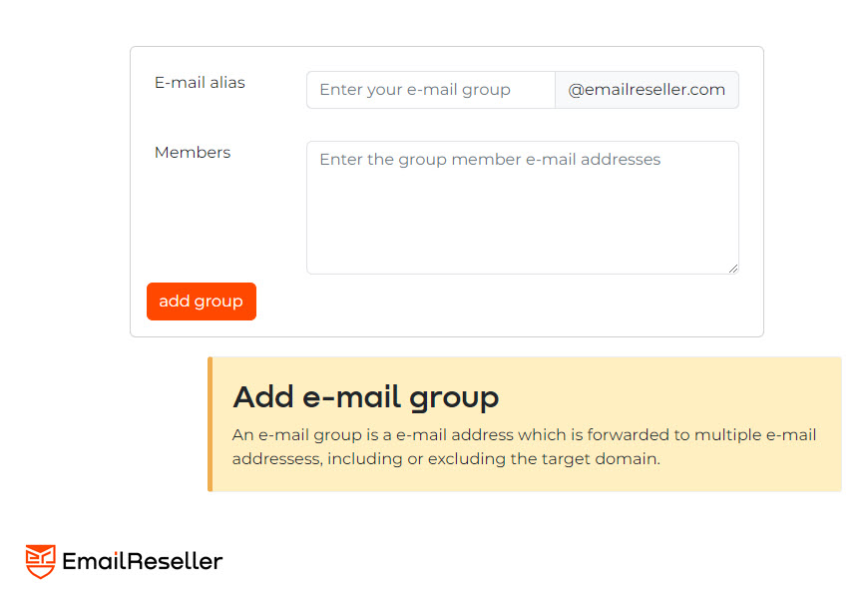Click inside the Members textarea

pyautogui.click(x=522, y=215)
